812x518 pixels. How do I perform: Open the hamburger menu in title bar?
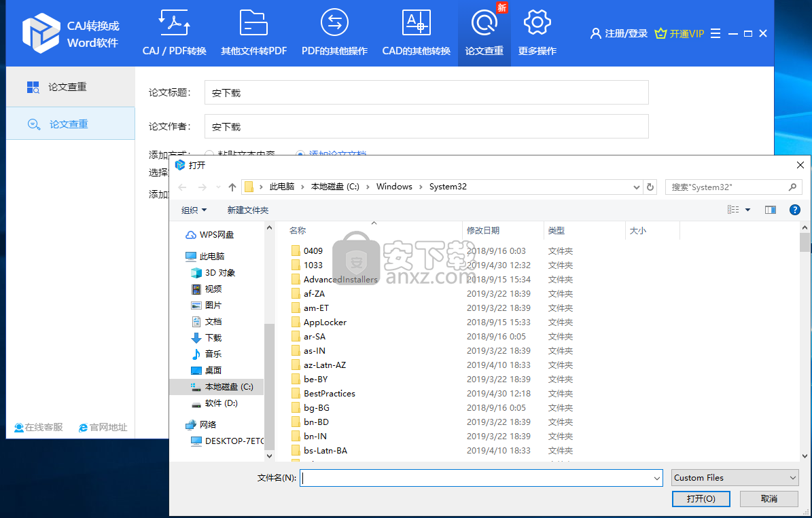pyautogui.click(x=716, y=34)
